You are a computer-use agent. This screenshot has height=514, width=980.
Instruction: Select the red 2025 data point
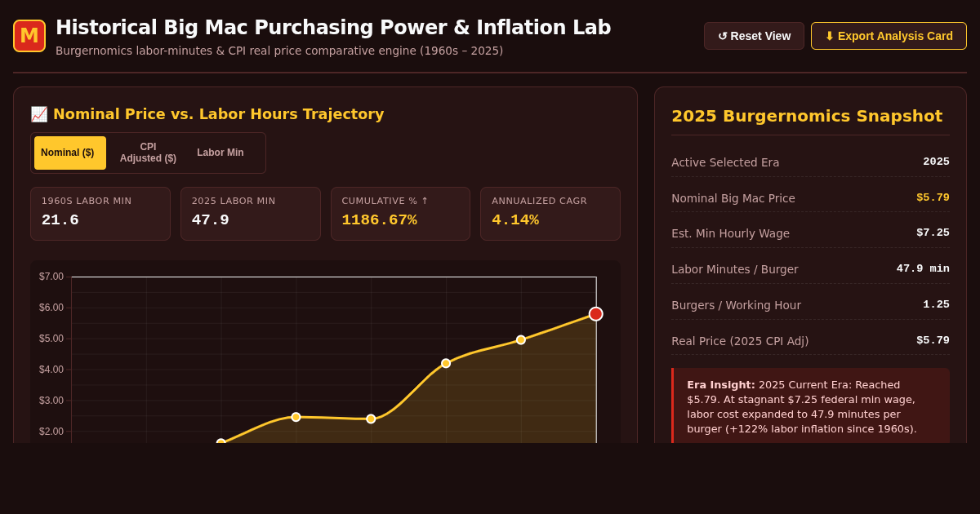click(x=596, y=314)
